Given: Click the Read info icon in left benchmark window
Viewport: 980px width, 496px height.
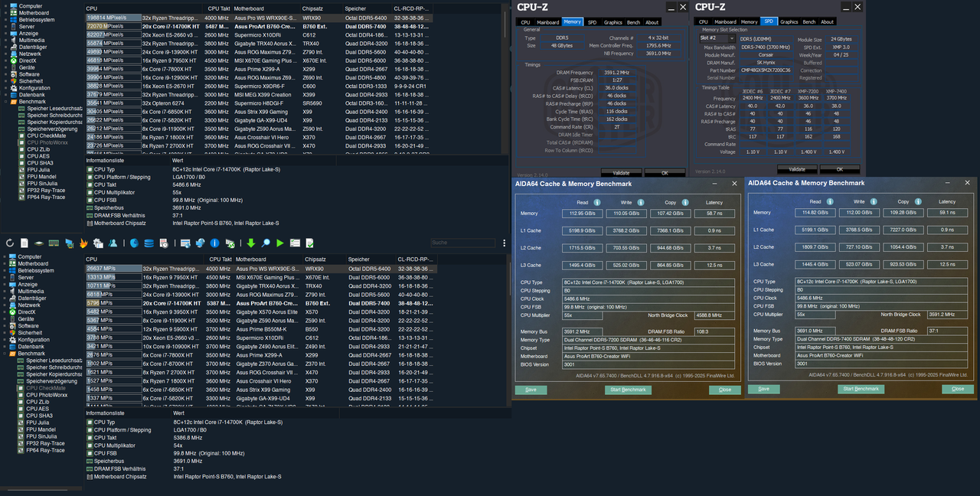Looking at the screenshot, I should click(x=597, y=202).
